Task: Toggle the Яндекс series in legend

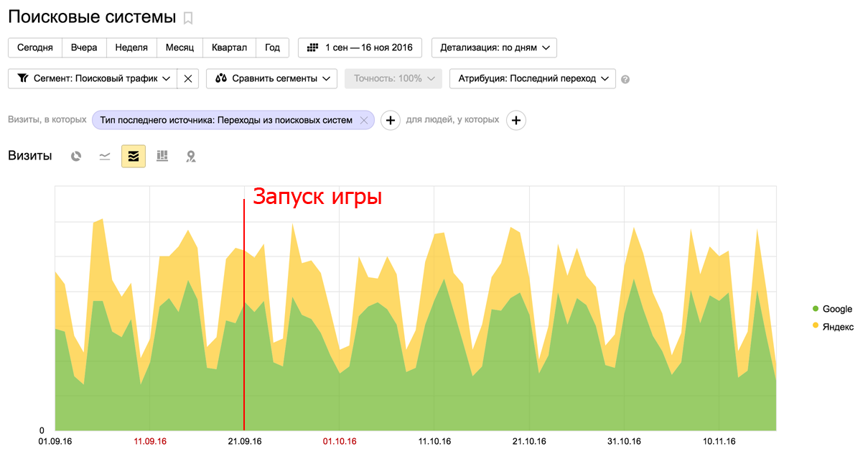Action: (833, 326)
